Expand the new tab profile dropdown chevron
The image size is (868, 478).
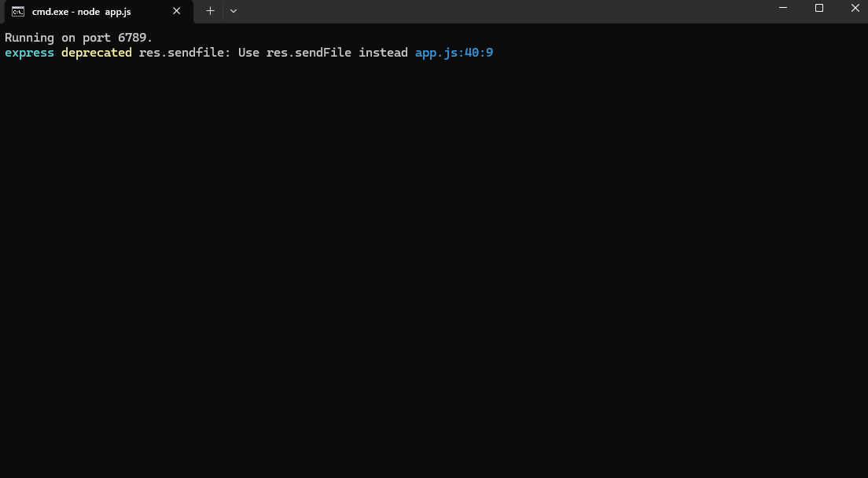(234, 11)
